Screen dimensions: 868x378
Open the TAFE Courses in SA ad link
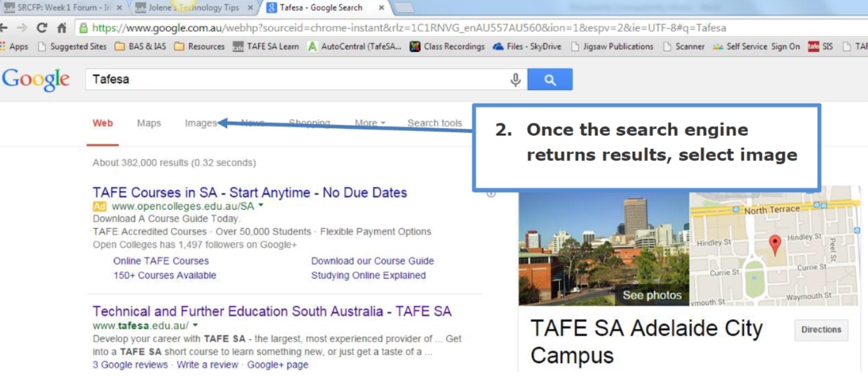tap(250, 193)
